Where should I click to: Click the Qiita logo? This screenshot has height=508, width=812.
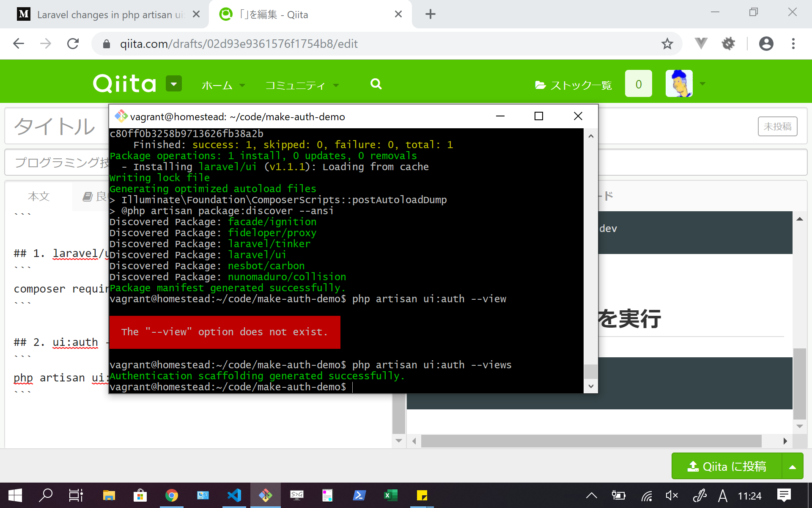[x=125, y=84]
